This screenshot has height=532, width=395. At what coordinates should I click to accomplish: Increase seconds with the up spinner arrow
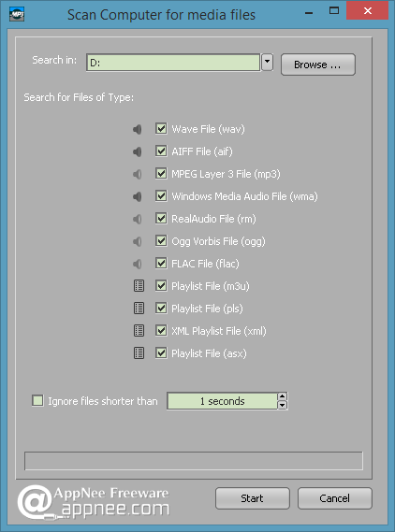tap(283, 396)
